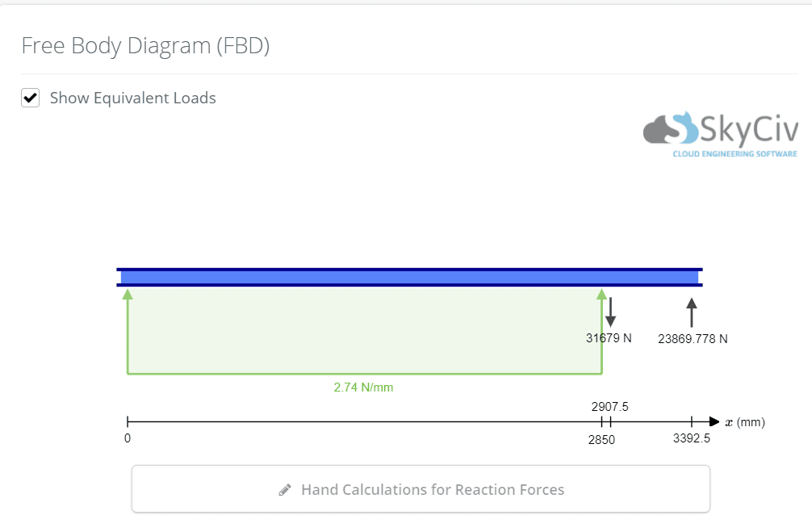Click the blue beam member

pyautogui.click(x=409, y=278)
